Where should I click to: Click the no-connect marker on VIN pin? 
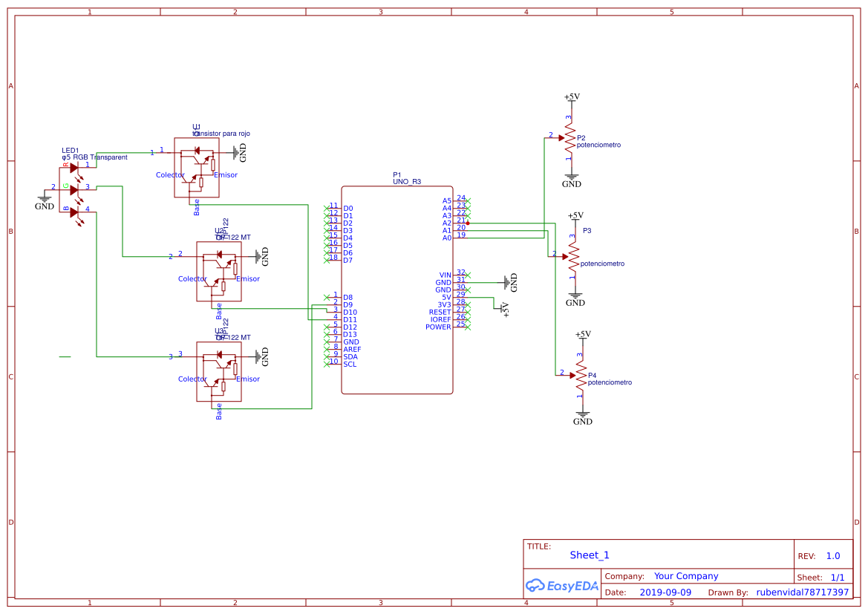click(x=468, y=275)
